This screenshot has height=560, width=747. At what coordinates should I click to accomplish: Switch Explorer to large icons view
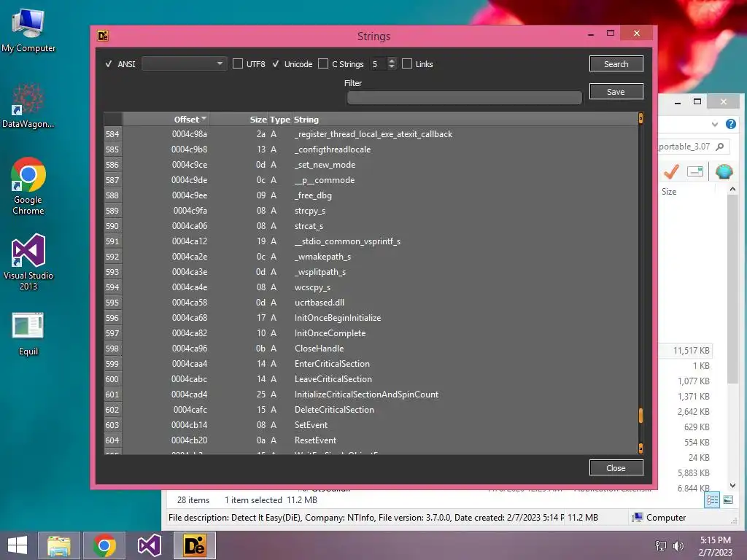coord(729,499)
